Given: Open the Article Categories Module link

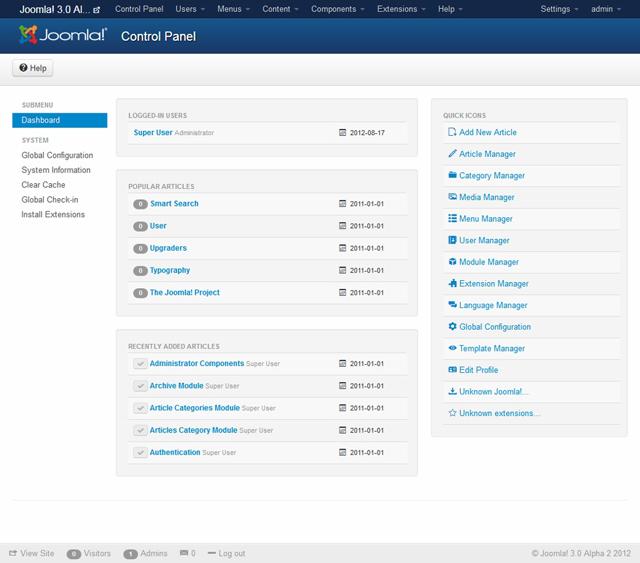Looking at the screenshot, I should click(x=195, y=408).
